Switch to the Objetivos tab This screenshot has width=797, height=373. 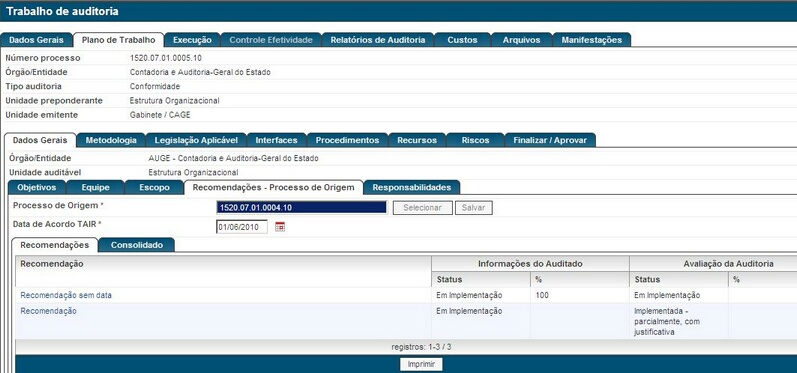point(37,188)
